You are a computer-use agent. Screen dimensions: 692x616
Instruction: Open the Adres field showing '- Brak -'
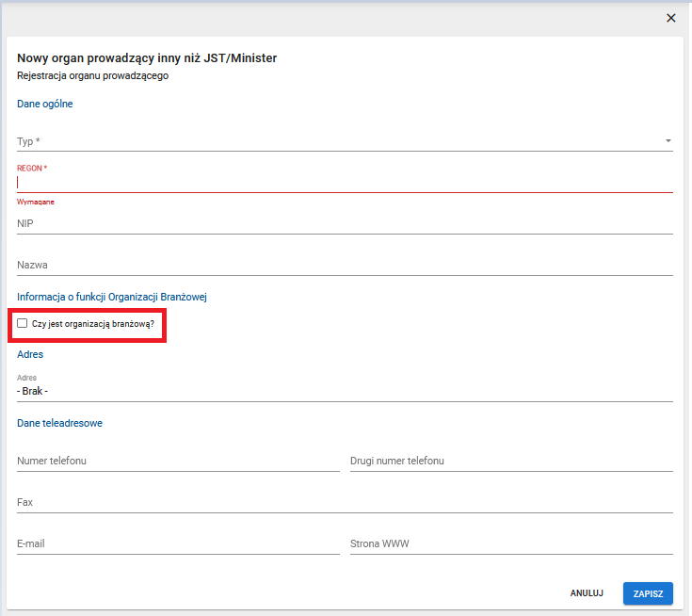pyautogui.click(x=345, y=389)
